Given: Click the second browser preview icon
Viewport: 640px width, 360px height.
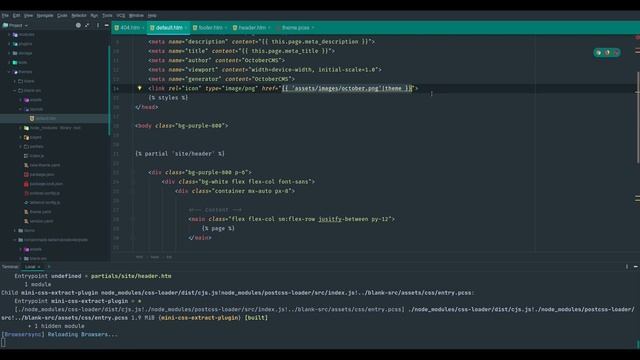Looking at the screenshot, I should tap(607, 53).
